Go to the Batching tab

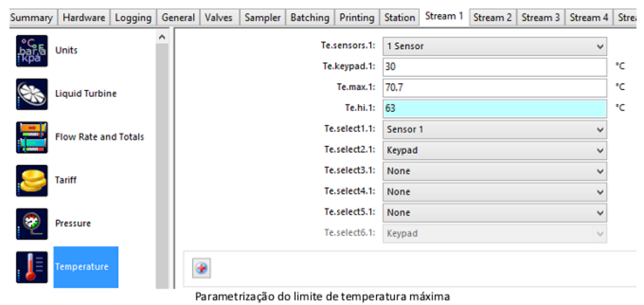(310, 18)
